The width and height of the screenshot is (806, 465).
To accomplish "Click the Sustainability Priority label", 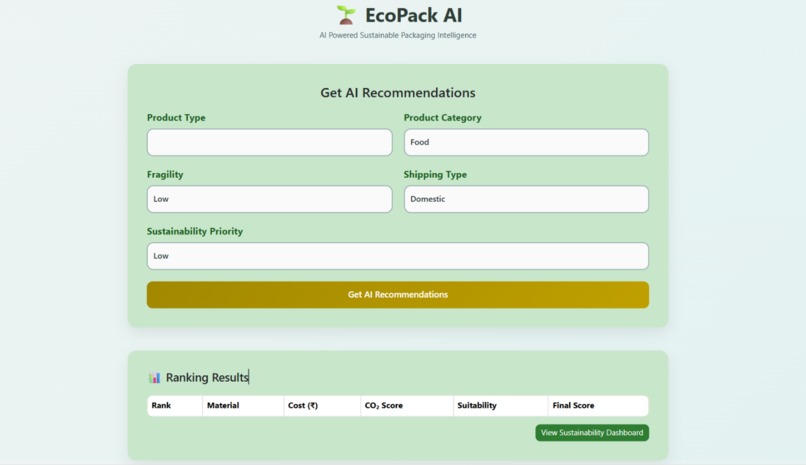I will point(195,232).
